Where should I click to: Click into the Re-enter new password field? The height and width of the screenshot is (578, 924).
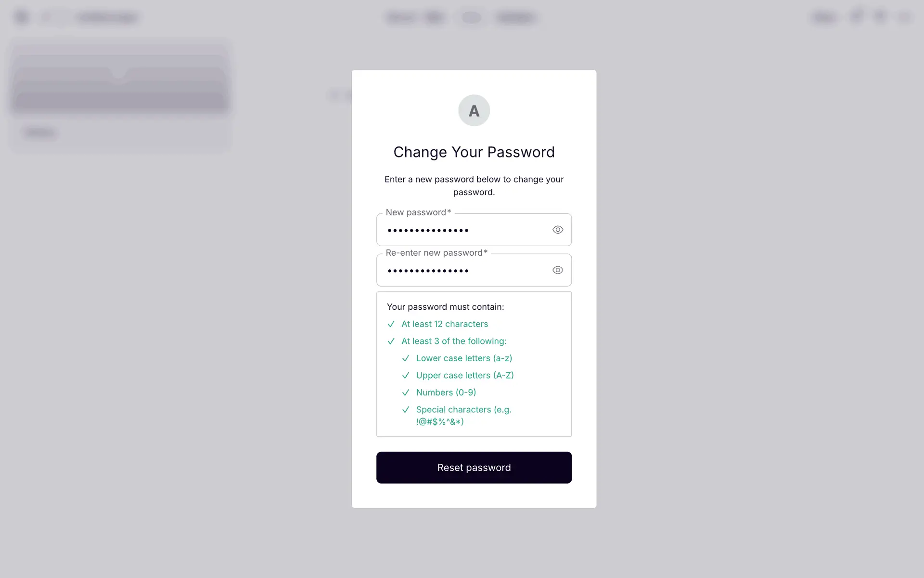click(x=462, y=271)
